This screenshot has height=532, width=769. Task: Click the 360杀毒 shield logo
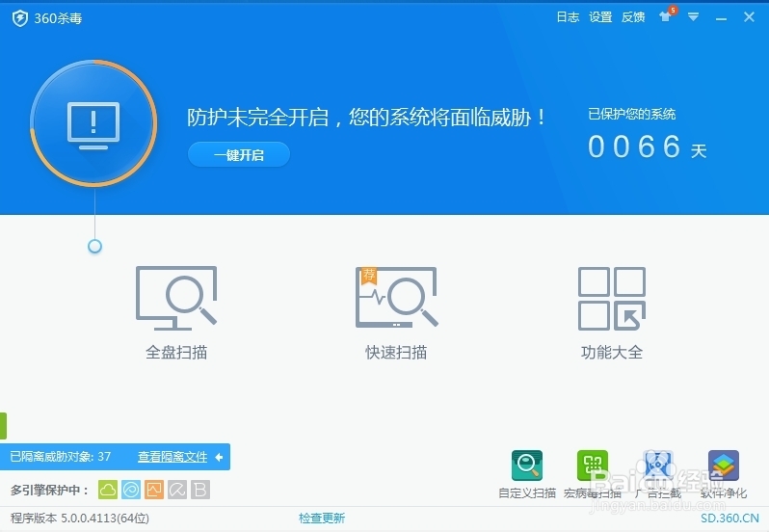20,18
